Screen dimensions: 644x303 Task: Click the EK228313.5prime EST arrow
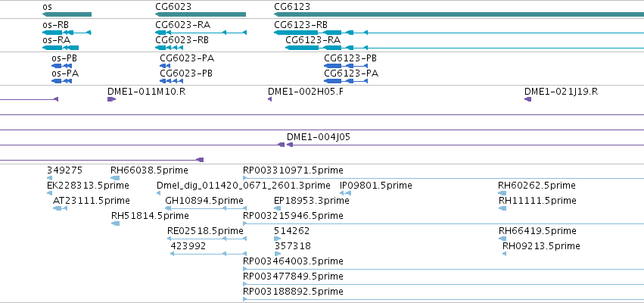49,193
